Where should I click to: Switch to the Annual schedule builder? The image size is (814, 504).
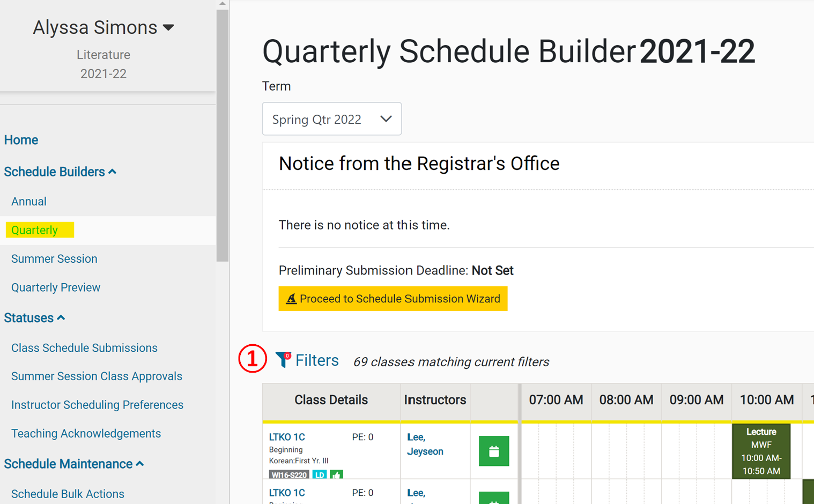(28, 201)
